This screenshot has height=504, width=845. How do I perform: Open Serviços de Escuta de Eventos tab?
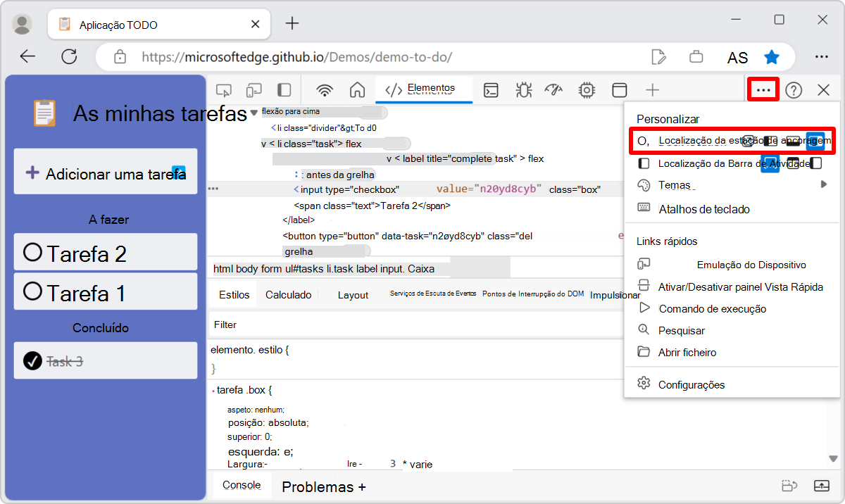[x=433, y=294]
